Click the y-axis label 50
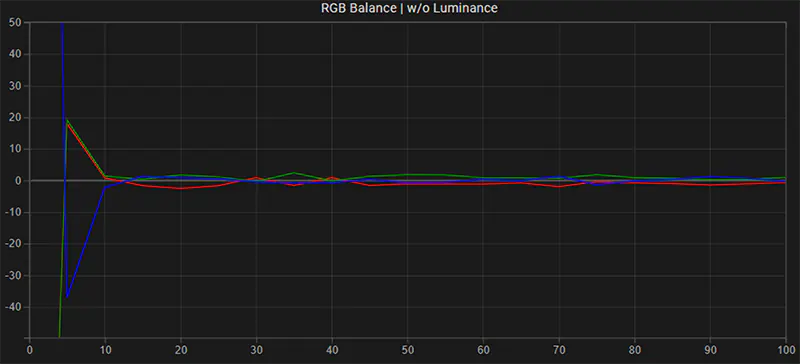This screenshot has height=364, width=800. 15,22
